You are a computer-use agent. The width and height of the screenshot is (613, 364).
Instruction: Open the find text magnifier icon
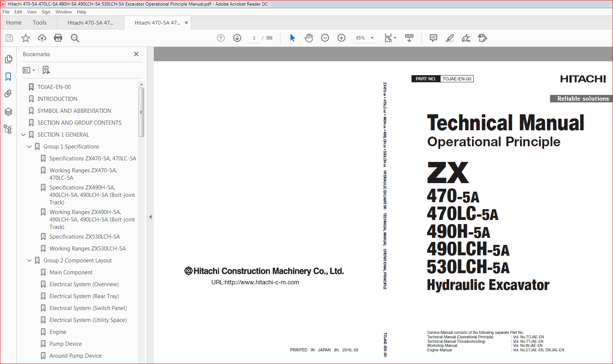pyautogui.click(x=75, y=38)
